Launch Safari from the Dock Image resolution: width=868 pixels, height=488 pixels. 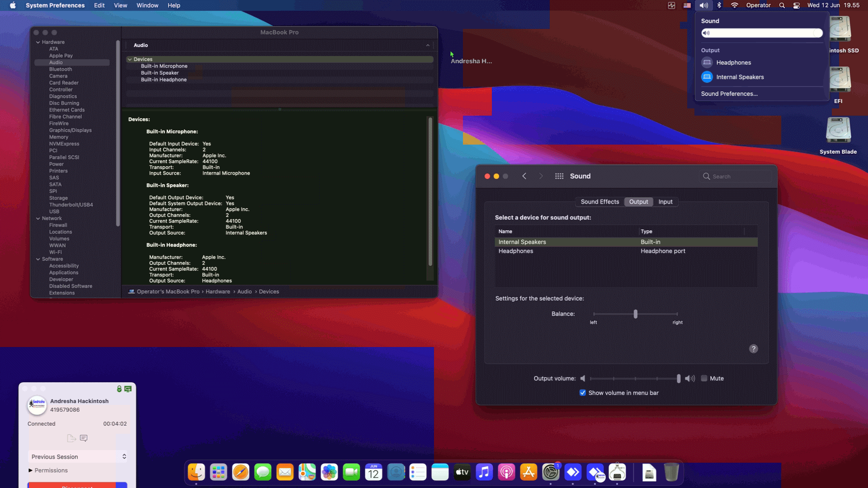241,472
